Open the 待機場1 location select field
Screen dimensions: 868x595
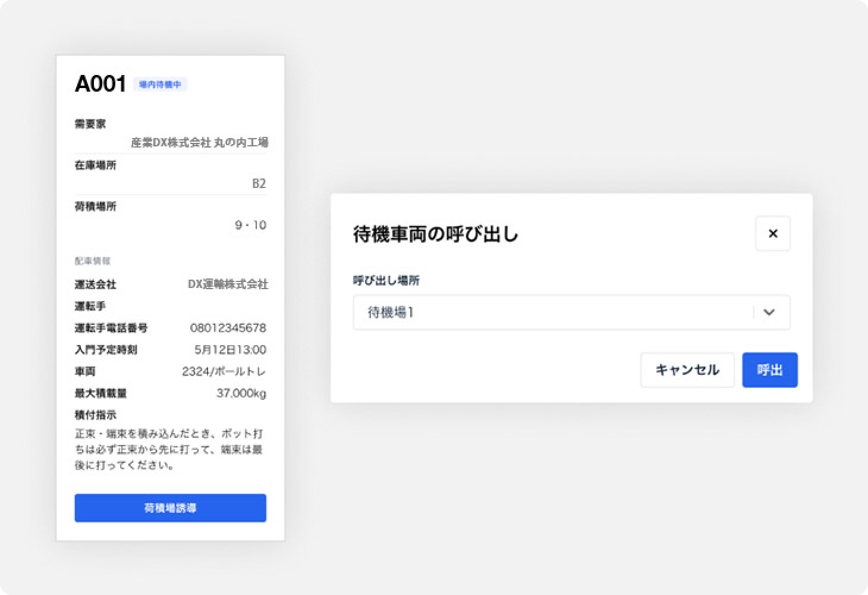click(553, 312)
